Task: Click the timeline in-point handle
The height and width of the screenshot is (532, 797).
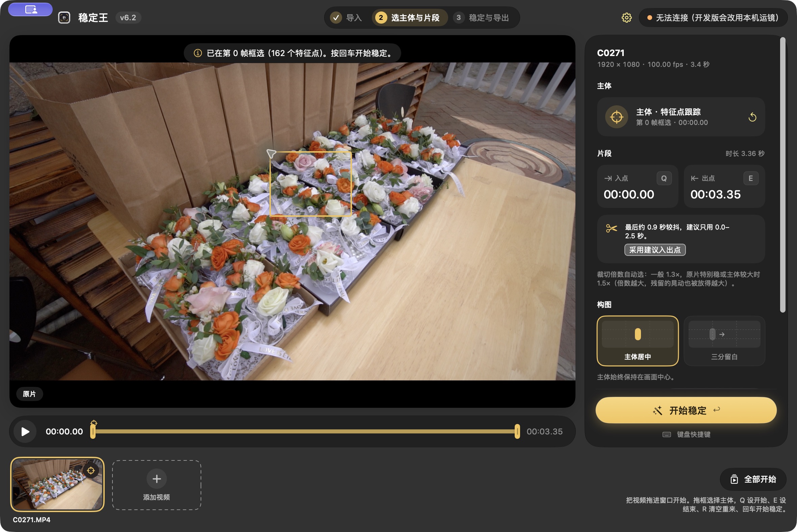Action: 93,431
